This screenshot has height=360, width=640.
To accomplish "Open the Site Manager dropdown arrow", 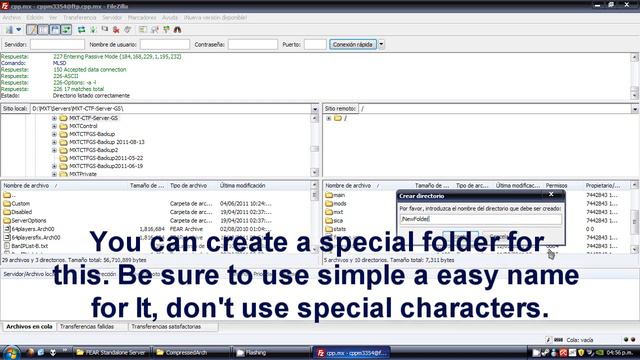I will (x=18, y=29).
